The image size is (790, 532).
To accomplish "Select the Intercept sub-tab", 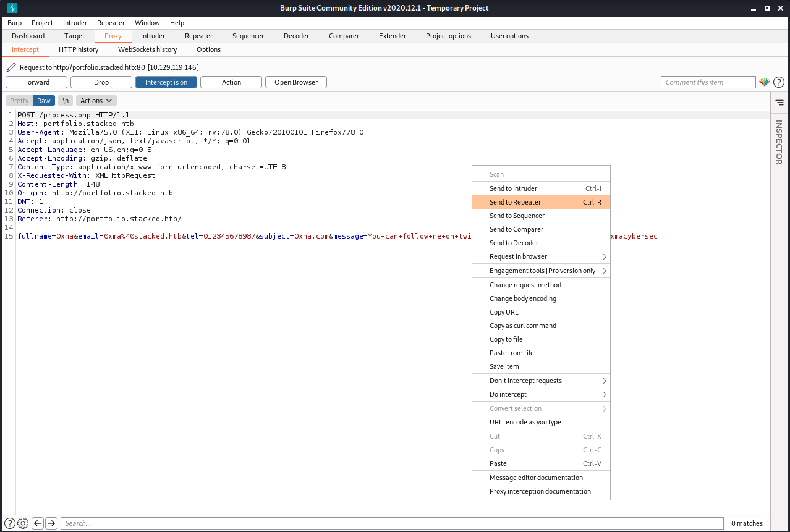I will point(25,49).
